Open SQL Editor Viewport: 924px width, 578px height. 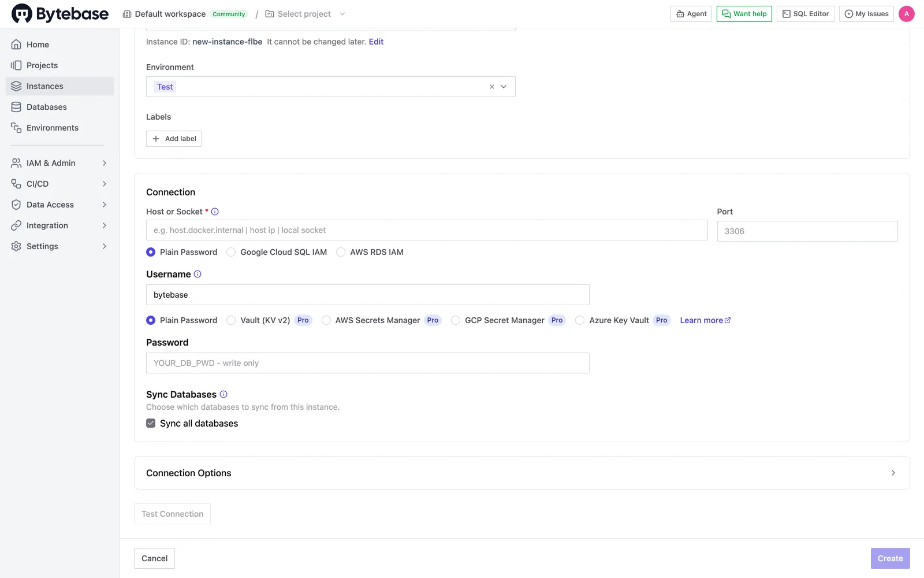805,14
